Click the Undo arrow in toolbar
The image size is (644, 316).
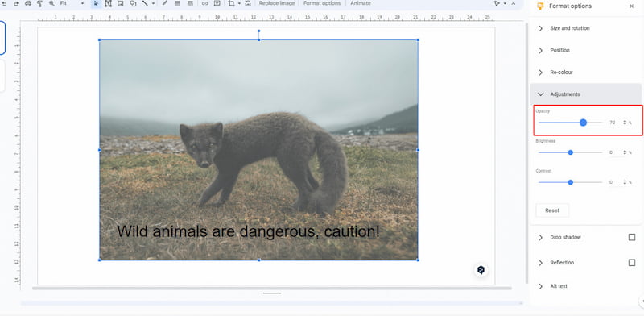4,3
